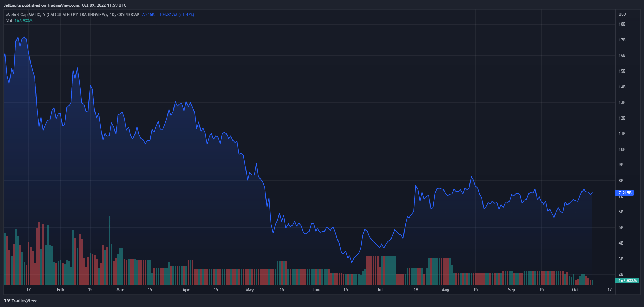The width and height of the screenshot is (644, 307).
Task: Click the Market Cap MATIC chart title
Action: [57, 15]
